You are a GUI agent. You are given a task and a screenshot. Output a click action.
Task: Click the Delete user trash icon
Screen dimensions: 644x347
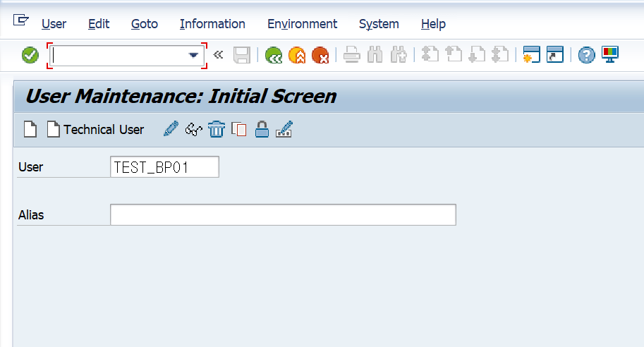[217, 129]
